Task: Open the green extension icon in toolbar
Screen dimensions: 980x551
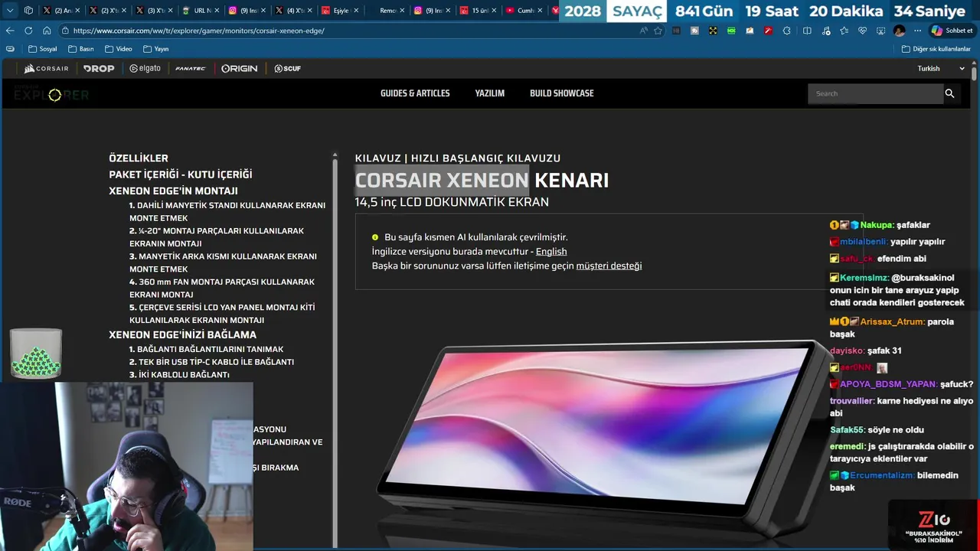Action: point(731,31)
